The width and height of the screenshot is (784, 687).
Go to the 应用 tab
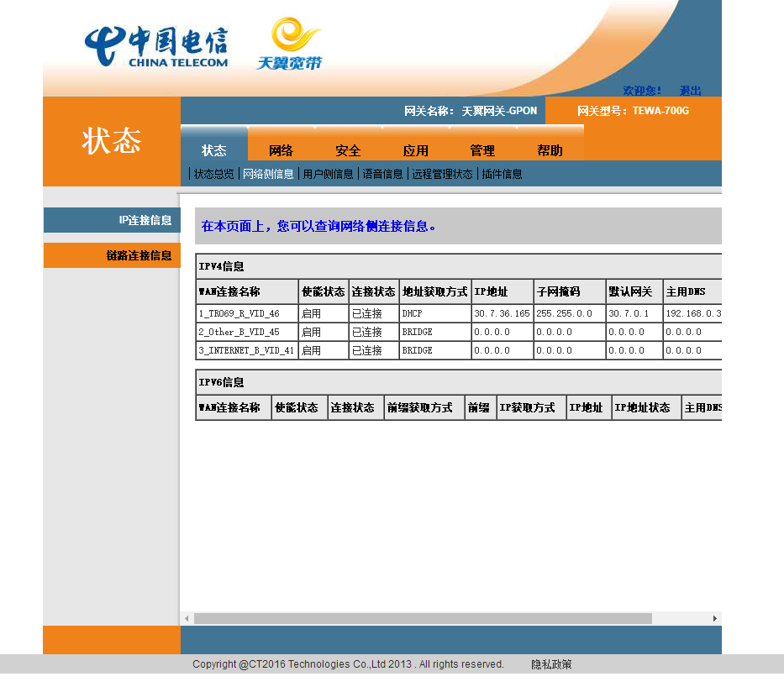pyautogui.click(x=416, y=150)
